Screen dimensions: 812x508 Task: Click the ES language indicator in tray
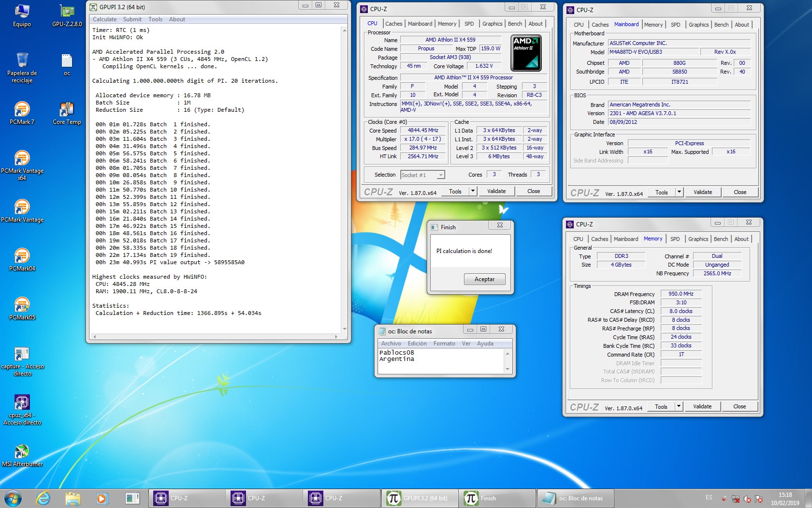pos(709,497)
